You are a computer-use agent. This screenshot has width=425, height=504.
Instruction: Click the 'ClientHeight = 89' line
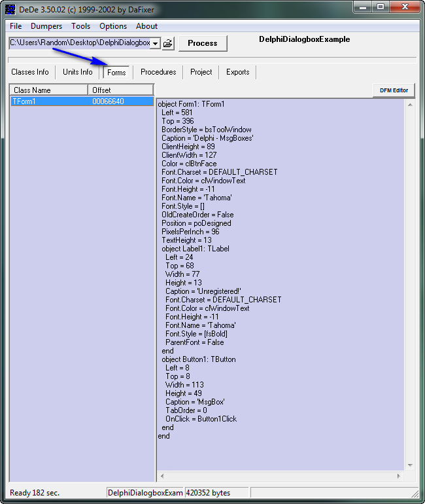coord(188,147)
